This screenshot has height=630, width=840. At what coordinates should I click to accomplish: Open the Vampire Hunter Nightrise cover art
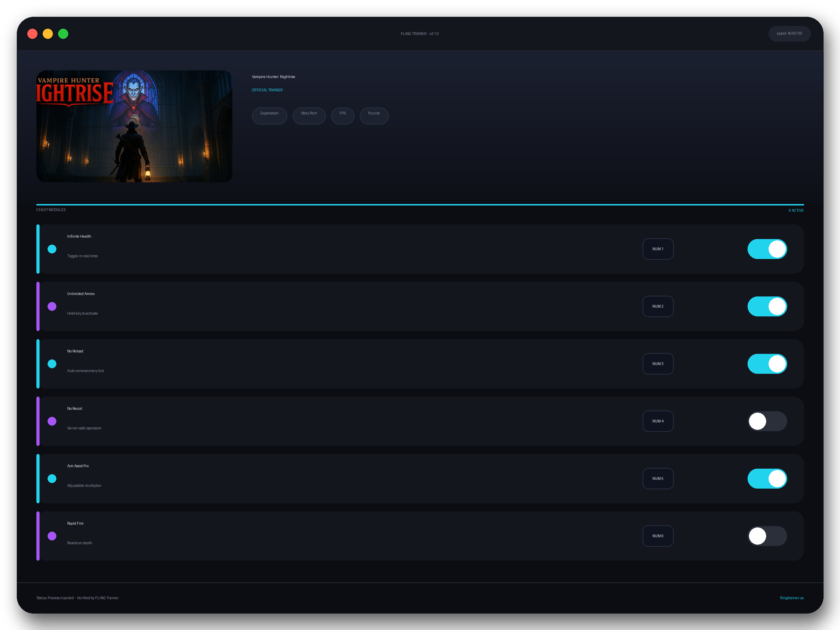[x=134, y=126]
